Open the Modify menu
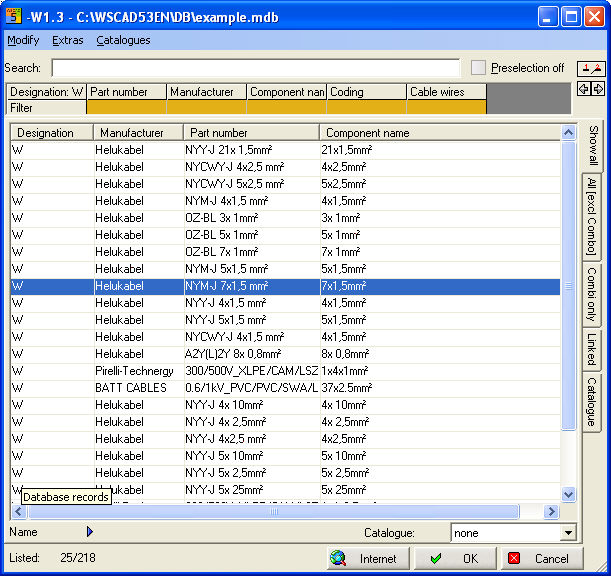 23,40
